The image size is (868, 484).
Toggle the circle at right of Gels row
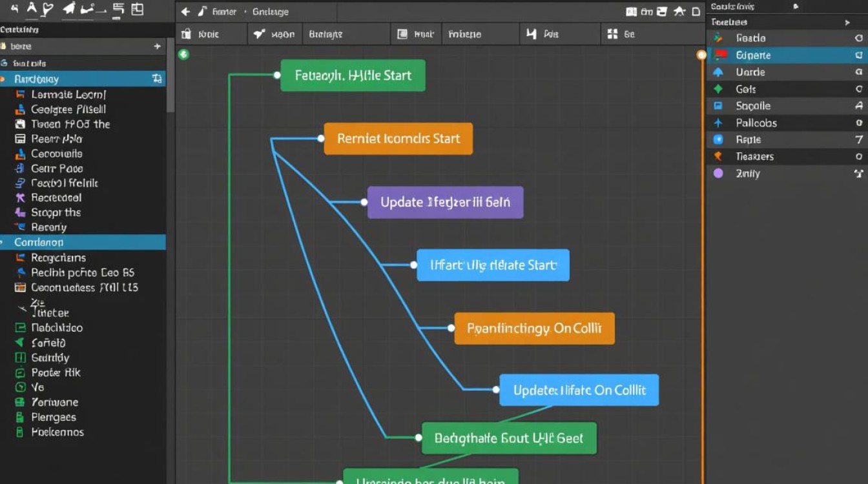pos(859,89)
